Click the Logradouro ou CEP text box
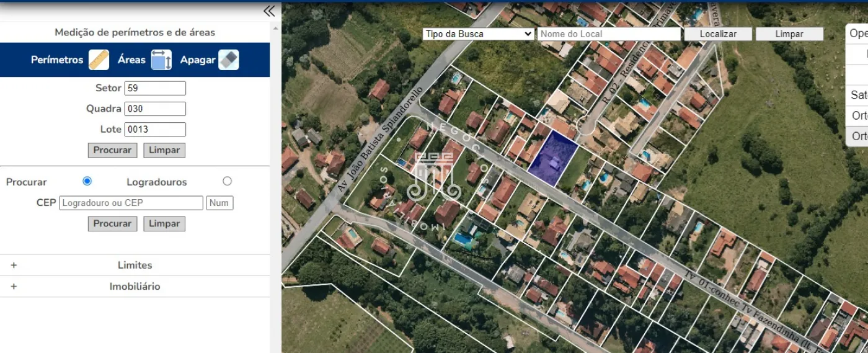Image resolution: width=868 pixels, height=353 pixels. tap(131, 203)
